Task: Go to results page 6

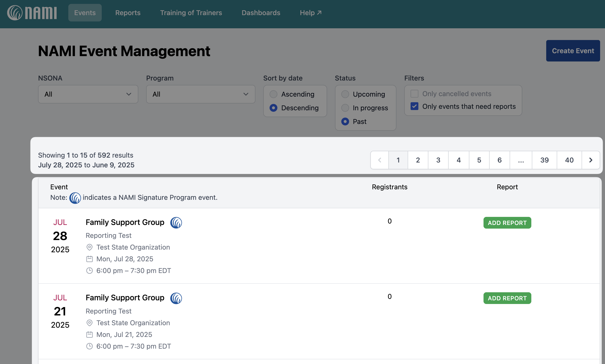Action: (x=500, y=160)
